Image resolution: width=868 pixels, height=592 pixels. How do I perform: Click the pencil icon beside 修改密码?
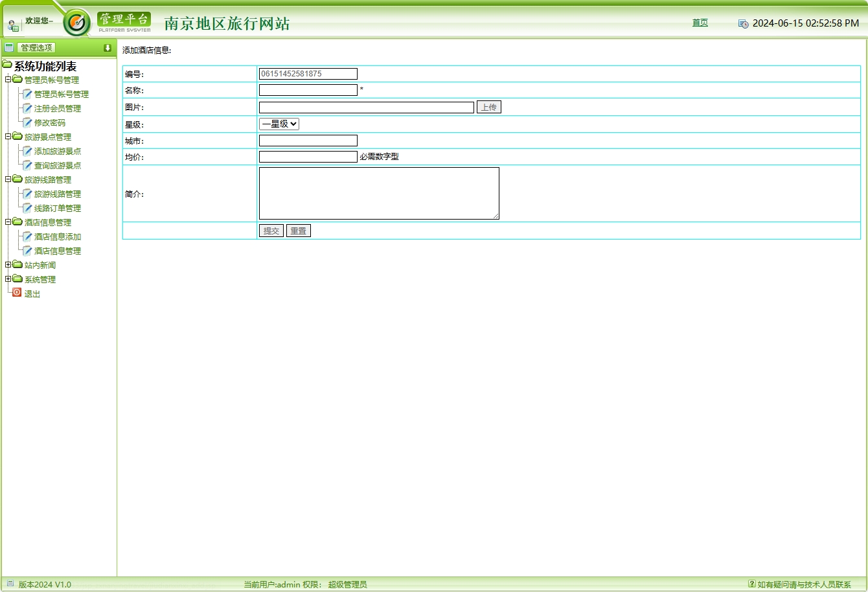[x=27, y=122]
